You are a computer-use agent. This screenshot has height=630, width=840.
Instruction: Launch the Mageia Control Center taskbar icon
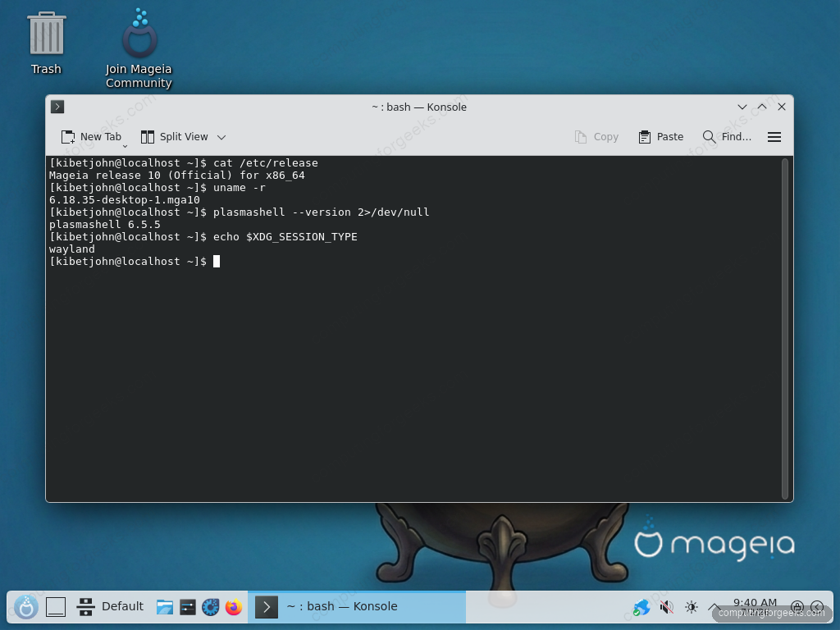click(211, 607)
